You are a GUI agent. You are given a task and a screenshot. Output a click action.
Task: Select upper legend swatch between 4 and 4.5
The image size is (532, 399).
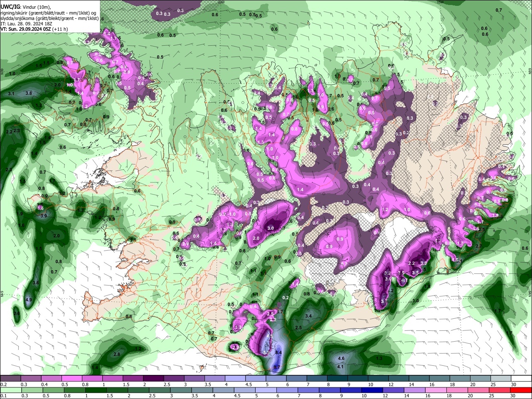(235, 379)
